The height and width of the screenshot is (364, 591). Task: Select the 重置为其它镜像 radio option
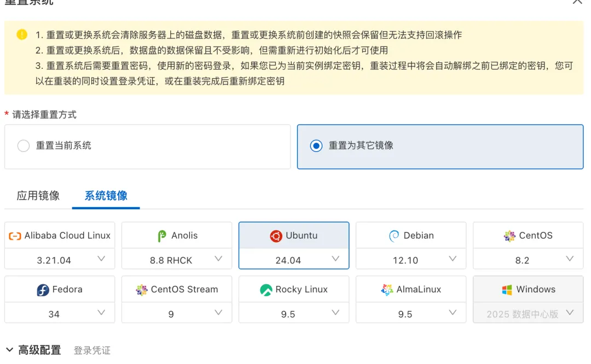(x=316, y=146)
